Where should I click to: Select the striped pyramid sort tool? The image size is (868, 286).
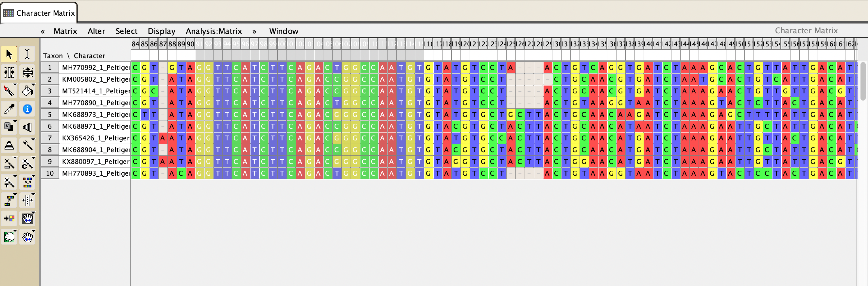(9, 145)
